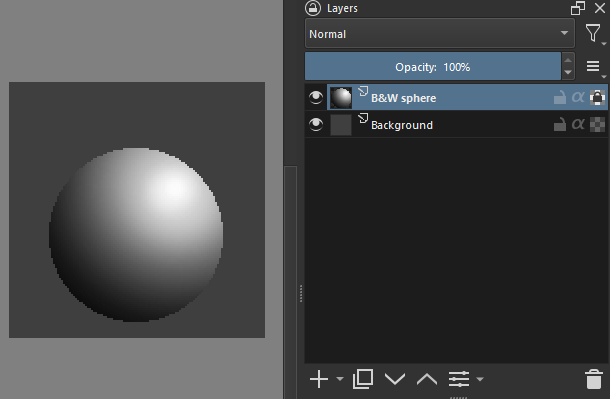Open layer properties sliders icon

[459, 379]
